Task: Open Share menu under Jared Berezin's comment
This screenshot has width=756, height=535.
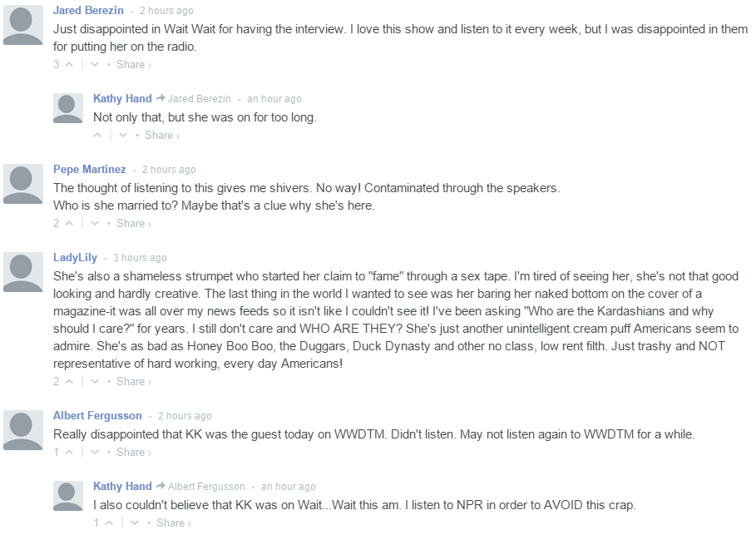Action: pyautogui.click(x=133, y=64)
